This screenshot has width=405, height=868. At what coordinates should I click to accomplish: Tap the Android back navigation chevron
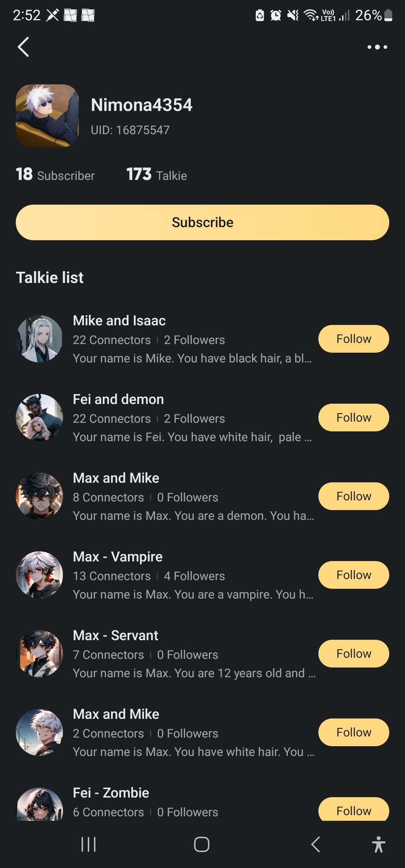pyautogui.click(x=316, y=844)
